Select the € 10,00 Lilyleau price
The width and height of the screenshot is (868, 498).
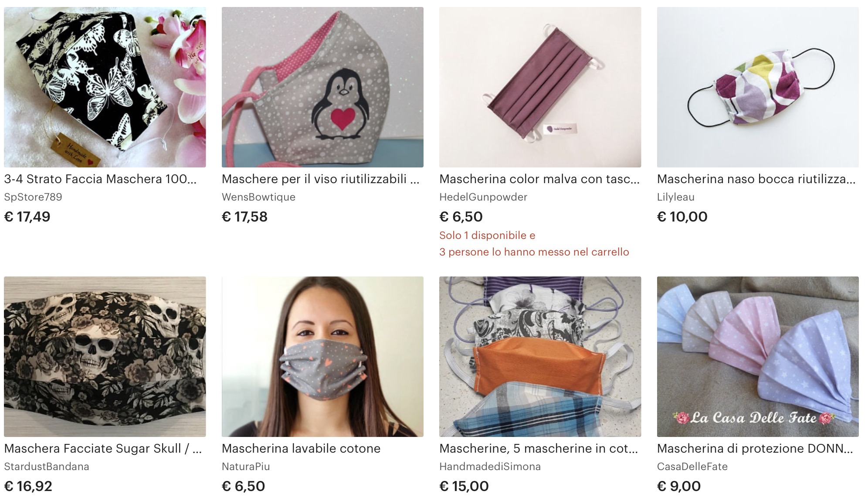coord(682,217)
